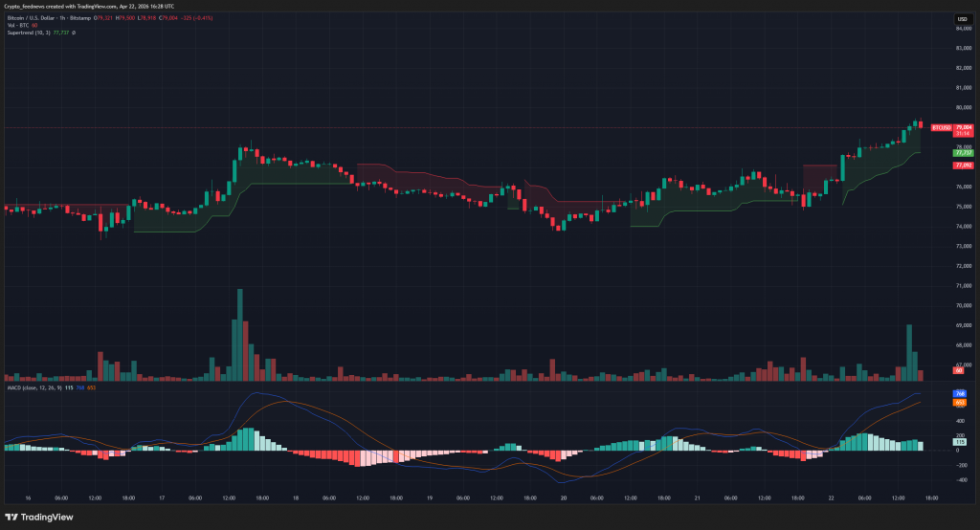The width and height of the screenshot is (980, 530).
Task: Click the red 77,092 price label
Action: (963, 166)
